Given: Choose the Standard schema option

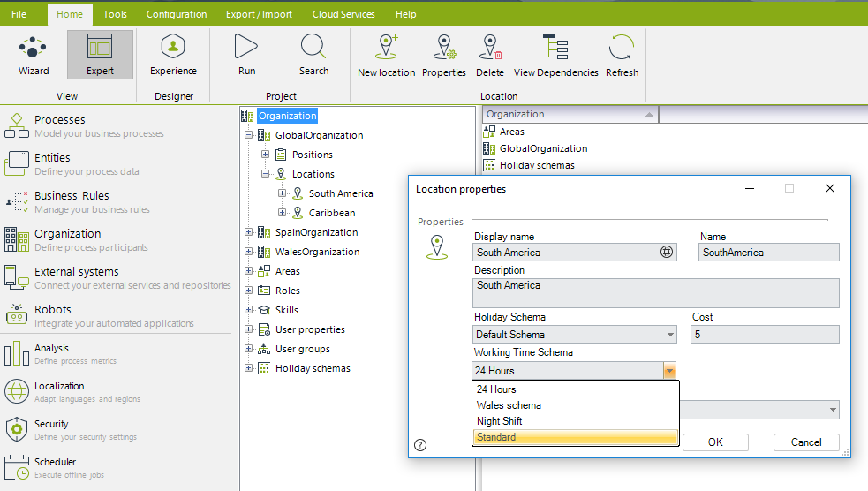Looking at the screenshot, I should (x=575, y=437).
